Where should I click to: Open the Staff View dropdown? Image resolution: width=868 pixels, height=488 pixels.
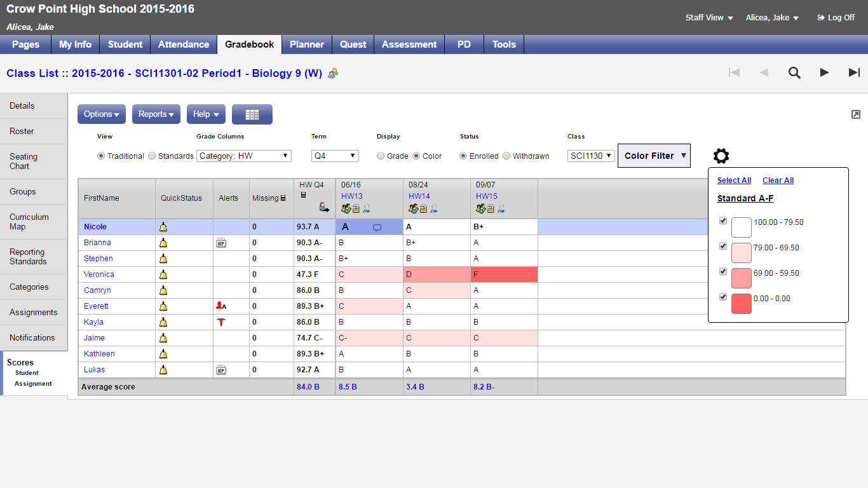709,18
